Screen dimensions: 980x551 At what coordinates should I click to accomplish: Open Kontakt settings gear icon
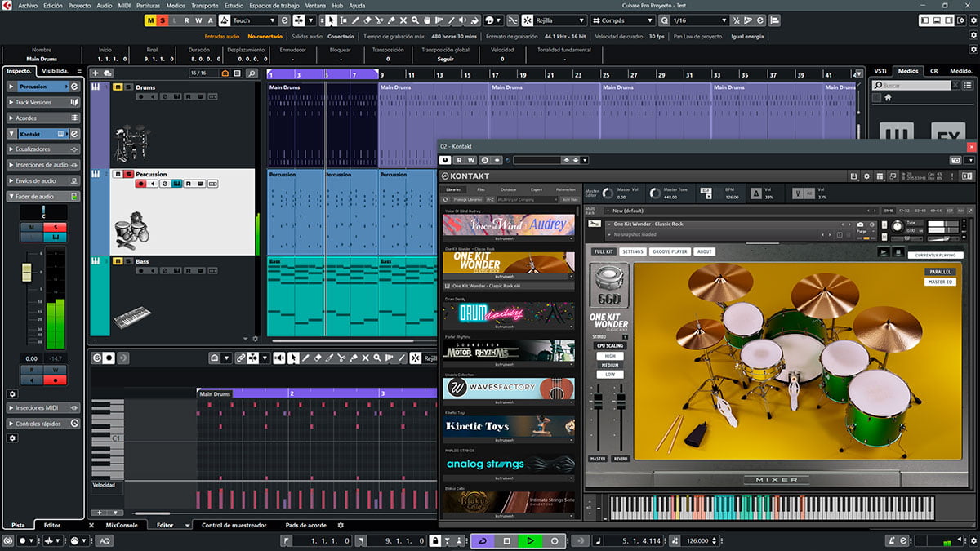pos(867,176)
